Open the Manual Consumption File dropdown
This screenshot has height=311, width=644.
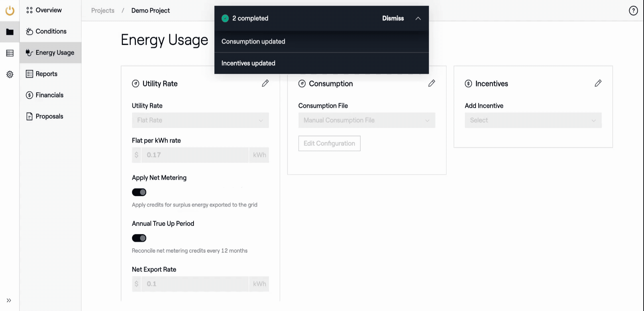point(367,120)
